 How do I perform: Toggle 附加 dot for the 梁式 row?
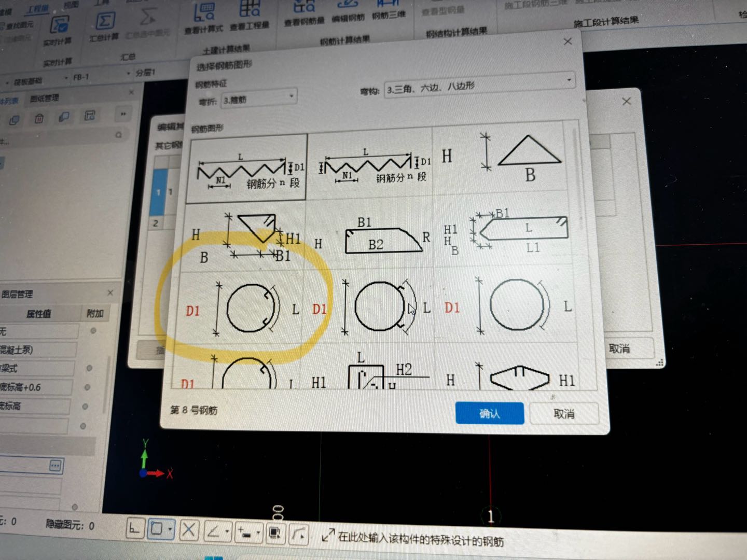89,368
